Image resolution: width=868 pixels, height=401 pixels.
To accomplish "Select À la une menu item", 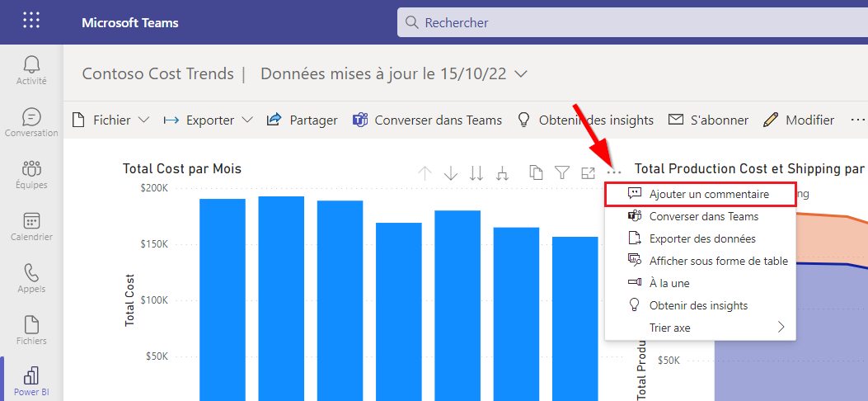I will (701, 283).
